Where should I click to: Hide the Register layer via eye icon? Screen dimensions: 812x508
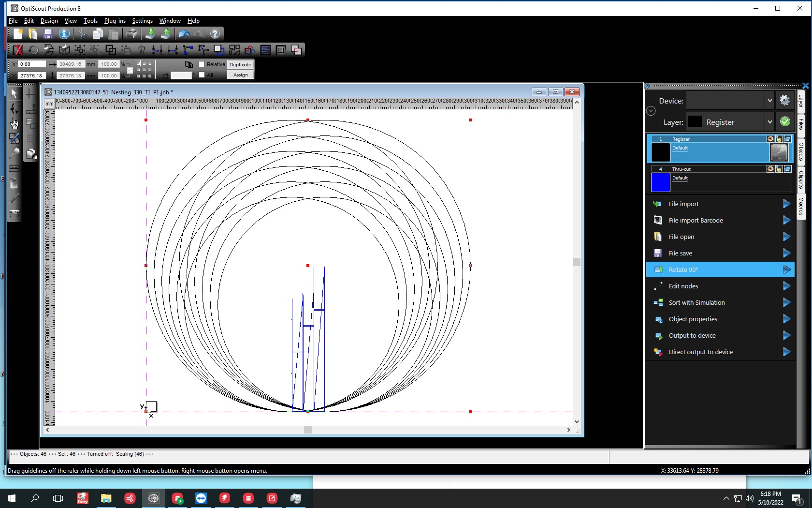(770, 139)
